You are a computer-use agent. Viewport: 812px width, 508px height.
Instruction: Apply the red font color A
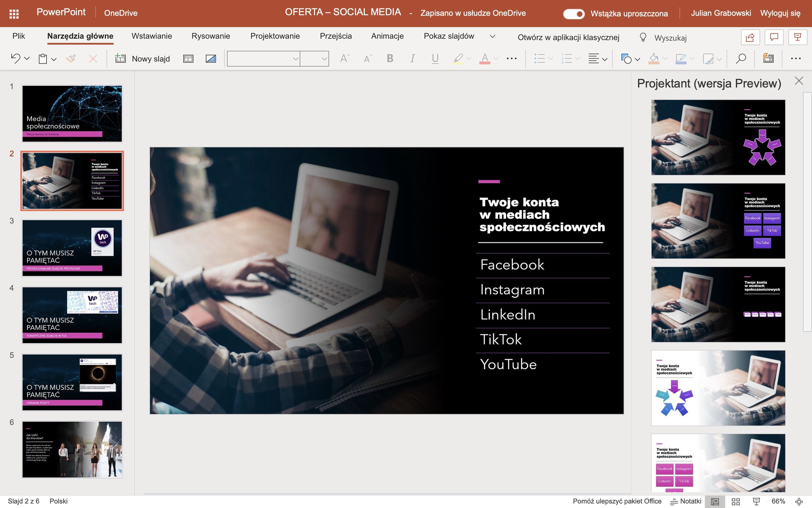click(x=485, y=59)
